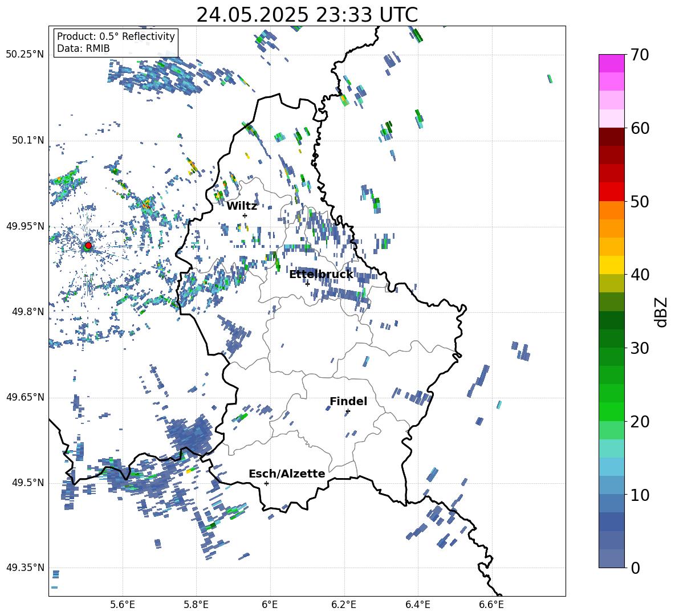675x616 pixels.
Task: Click the colorbar tick label 60
Action: [x=640, y=128]
